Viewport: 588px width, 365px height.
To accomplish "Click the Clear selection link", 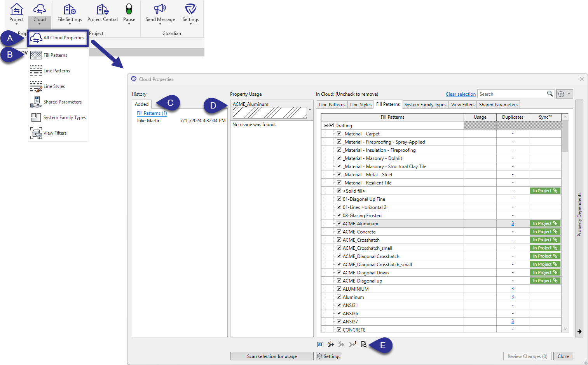I will (460, 94).
